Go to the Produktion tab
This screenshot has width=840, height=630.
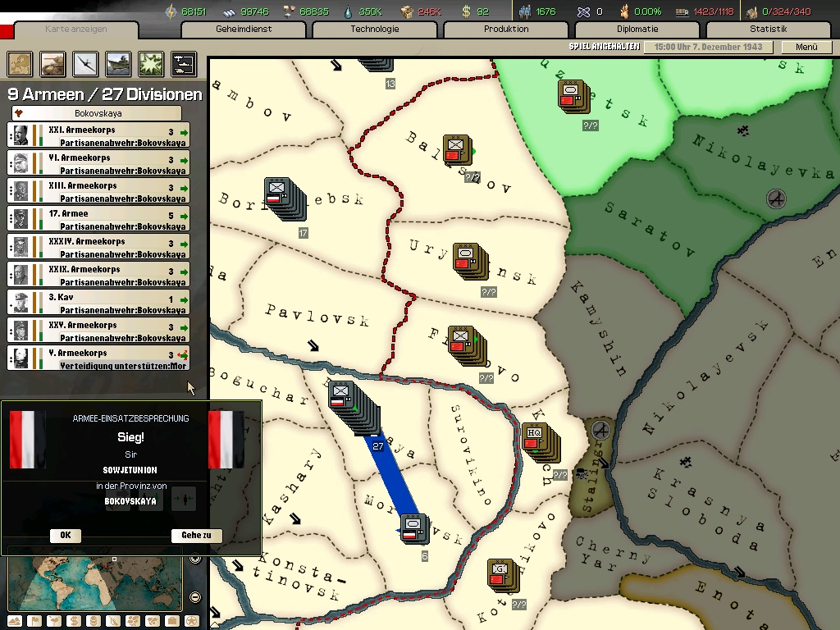click(x=506, y=30)
